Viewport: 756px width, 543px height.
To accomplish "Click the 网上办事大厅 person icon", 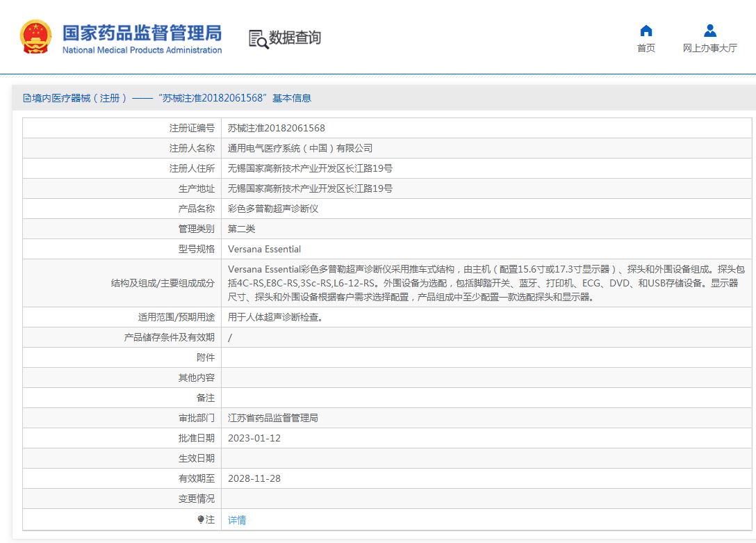I will [709, 31].
